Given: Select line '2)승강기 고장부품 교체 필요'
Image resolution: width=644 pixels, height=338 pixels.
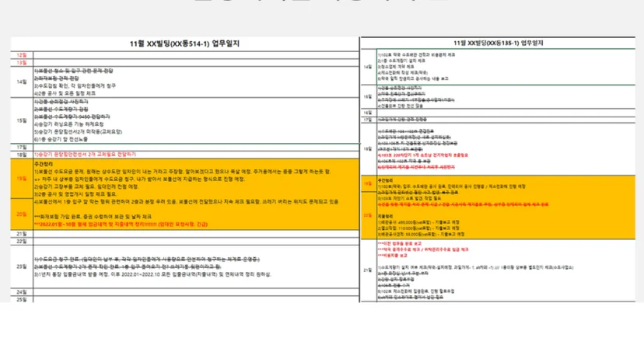Looking at the screenshot, I should click(x=86, y=186).
